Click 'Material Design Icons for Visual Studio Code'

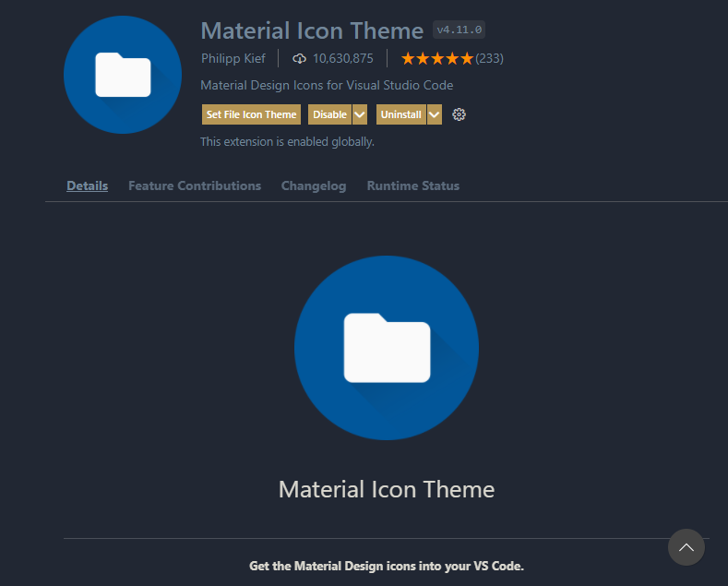327,86
